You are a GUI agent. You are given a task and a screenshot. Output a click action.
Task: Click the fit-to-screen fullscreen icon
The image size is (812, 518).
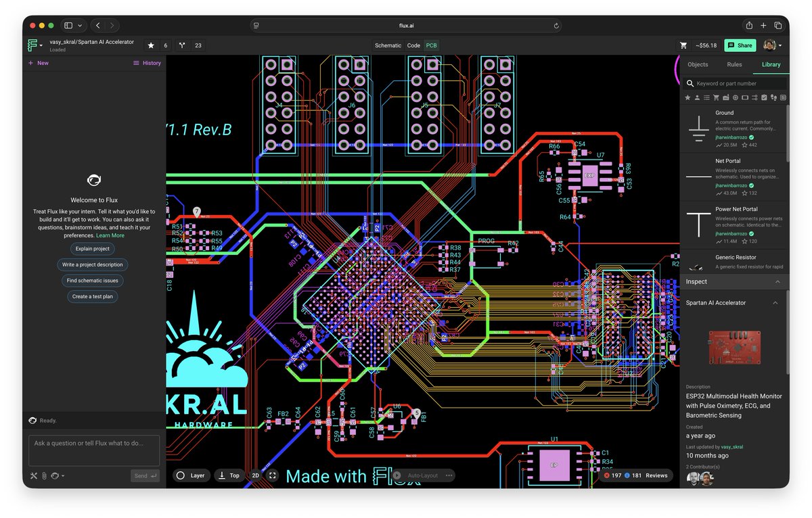[x=273, y=475]
